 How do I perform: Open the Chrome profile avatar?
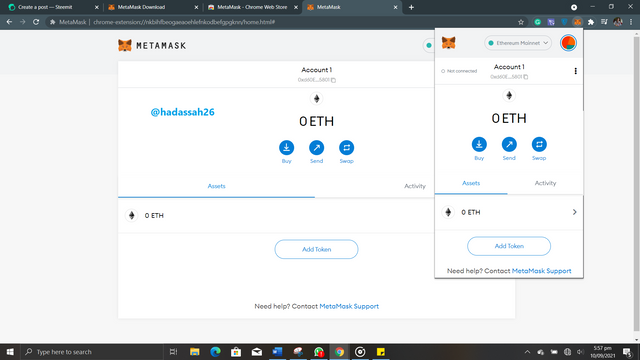click(x=618, y=22)
